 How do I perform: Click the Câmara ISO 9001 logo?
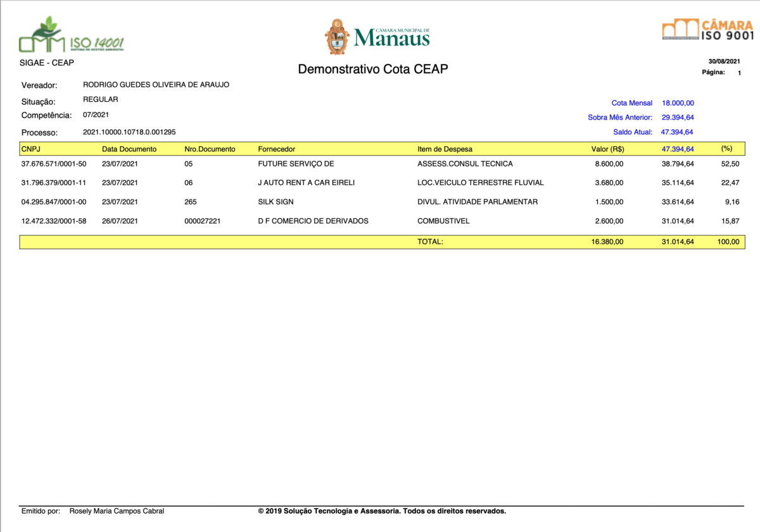pyautogui.click(x=707, y=30)
